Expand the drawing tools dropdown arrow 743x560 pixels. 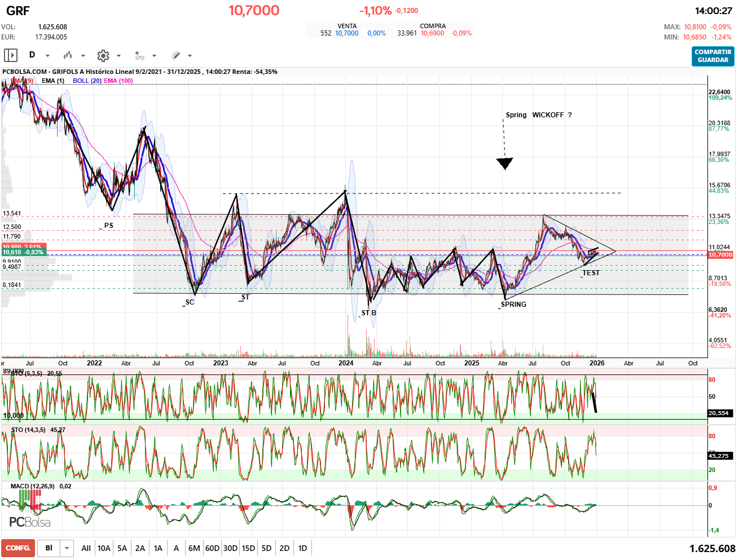coord(190,56)
